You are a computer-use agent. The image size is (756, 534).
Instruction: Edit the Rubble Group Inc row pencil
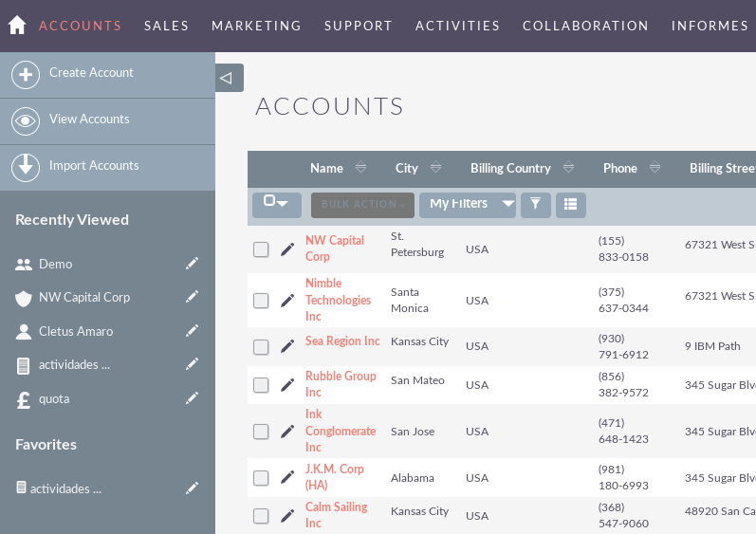tap(287, 384)
